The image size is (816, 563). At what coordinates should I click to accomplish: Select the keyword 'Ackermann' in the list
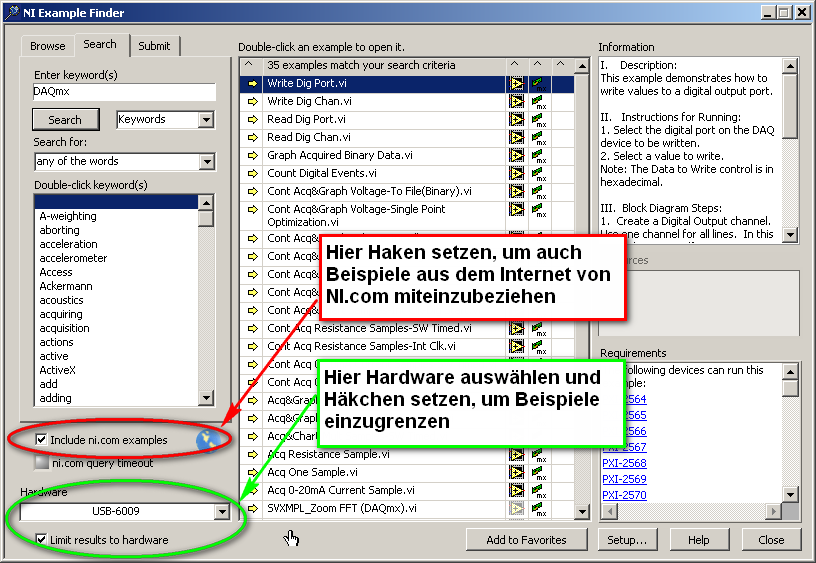[66, 286]
